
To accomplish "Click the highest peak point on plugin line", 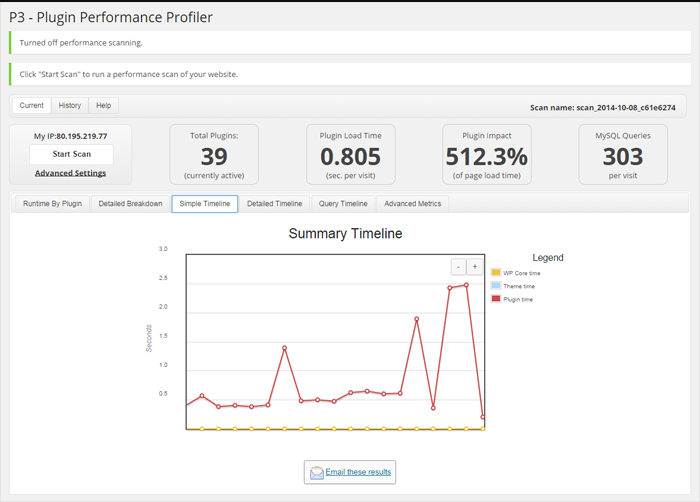I will 466,285.
